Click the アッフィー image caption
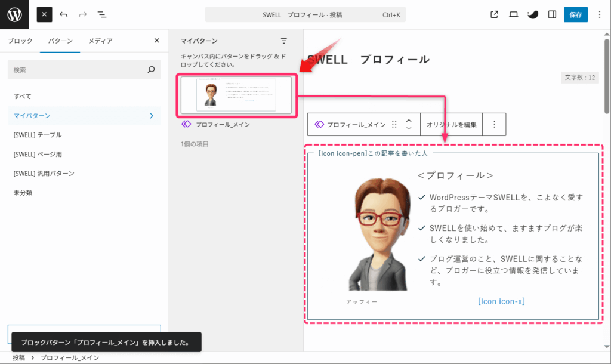The width and height of the screenshot is (611, 364). (362, 302)
